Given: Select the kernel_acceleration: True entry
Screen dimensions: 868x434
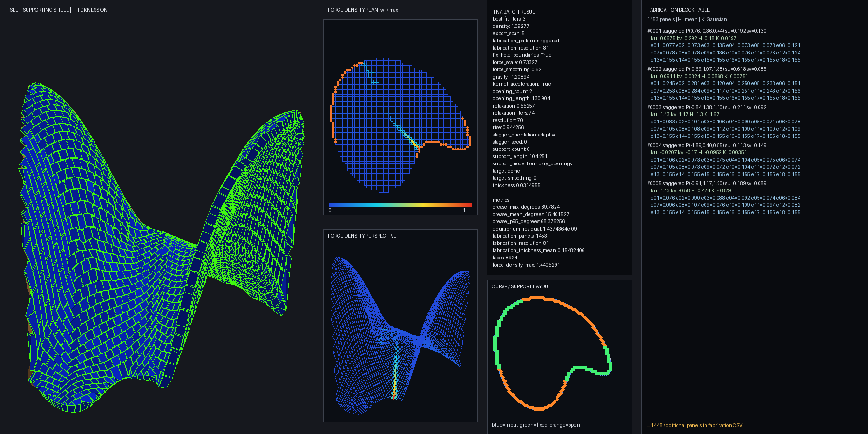Looking at the screenshot, I should [x=522, y=84].
